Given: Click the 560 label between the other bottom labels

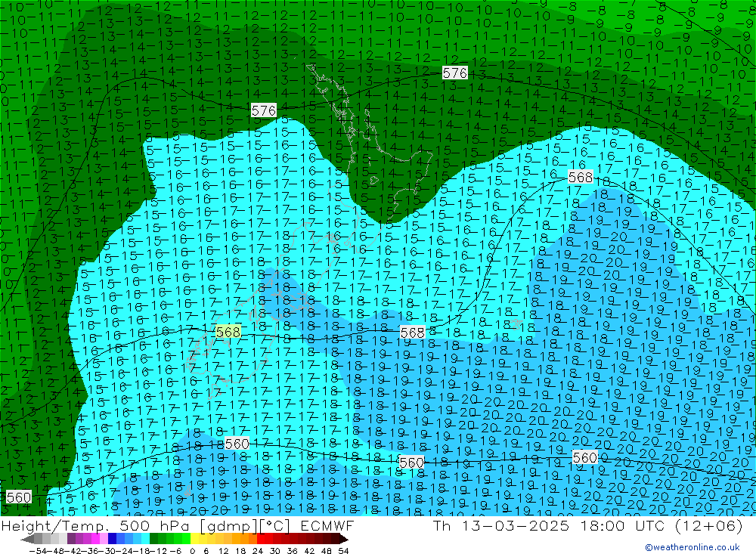Looking at the screenshot, I should point(412,463).
